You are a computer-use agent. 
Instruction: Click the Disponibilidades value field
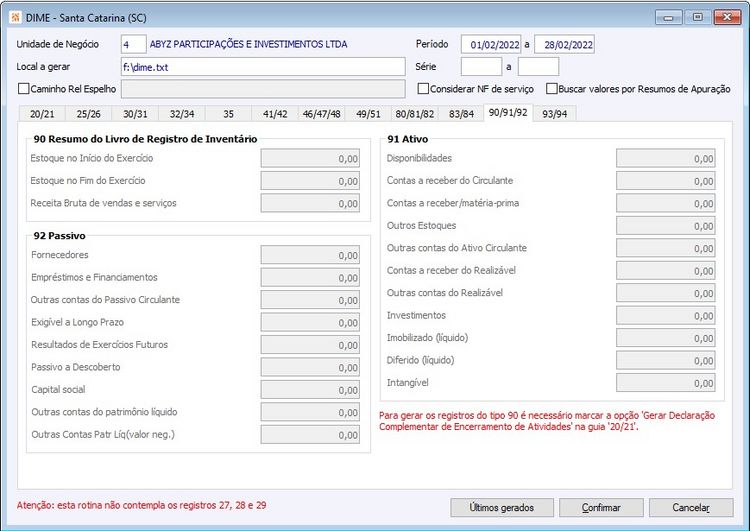point(666,158)
